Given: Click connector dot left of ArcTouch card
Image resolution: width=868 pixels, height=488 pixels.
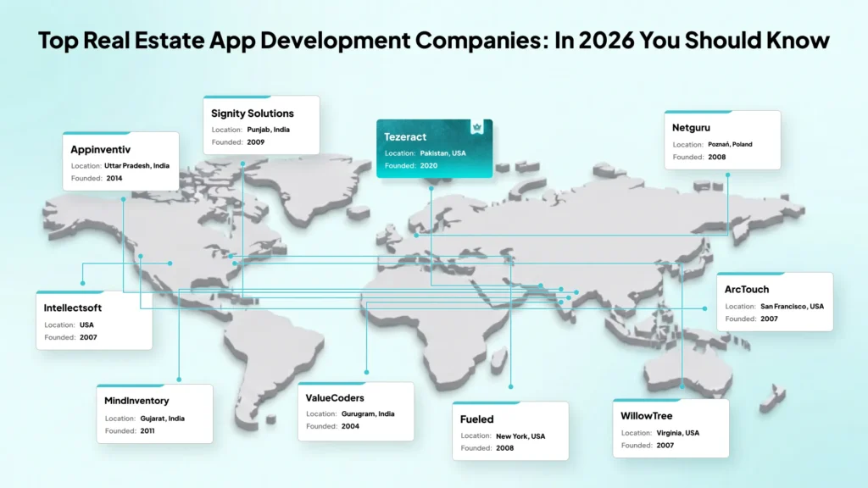Looking at the screenshot, I should pyautogui.click(x=704, y=308).
